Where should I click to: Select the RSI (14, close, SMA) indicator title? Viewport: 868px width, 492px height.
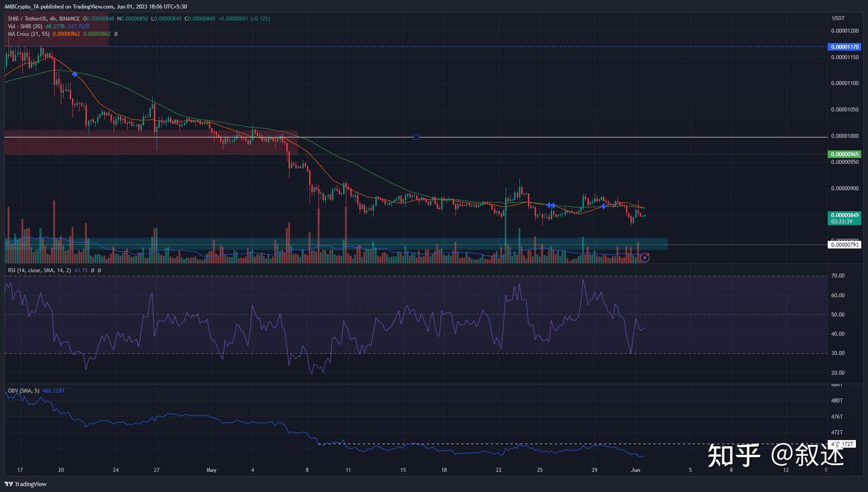(39, 270)
